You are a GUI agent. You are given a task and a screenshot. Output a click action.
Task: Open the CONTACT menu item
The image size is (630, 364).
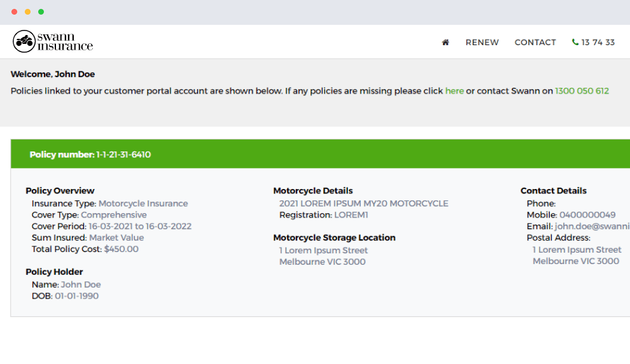[535, 42]
